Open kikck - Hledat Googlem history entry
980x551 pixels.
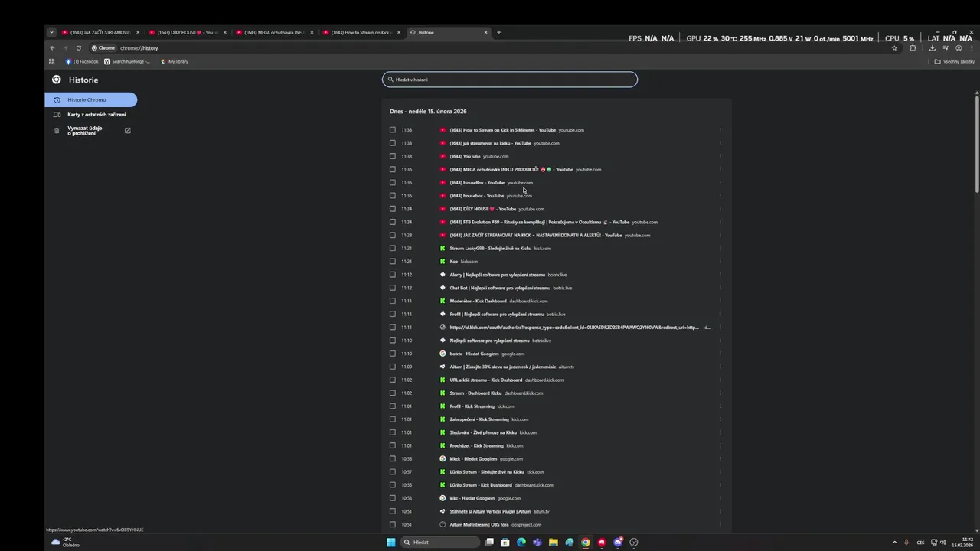473,458
